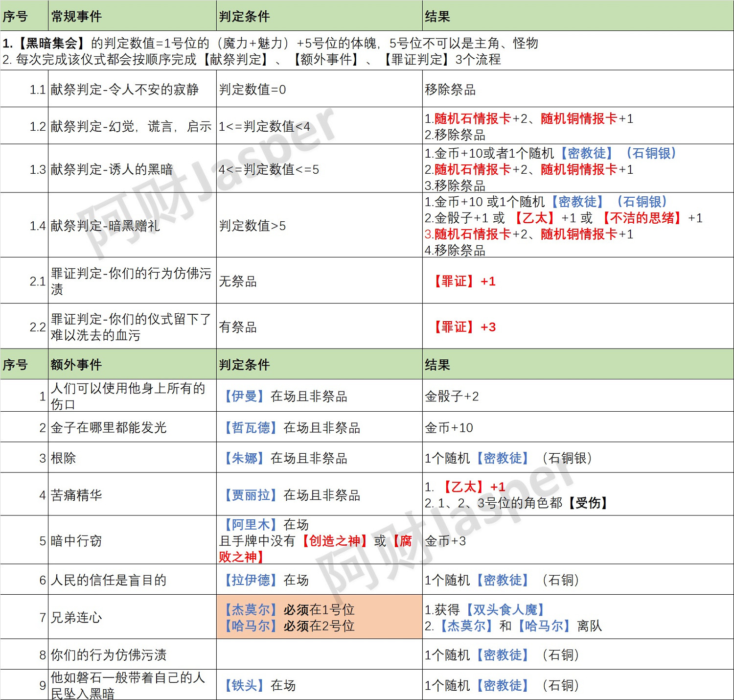Click 【贾丽拉】 in the 苦痛精华 condition

point(251,494)
